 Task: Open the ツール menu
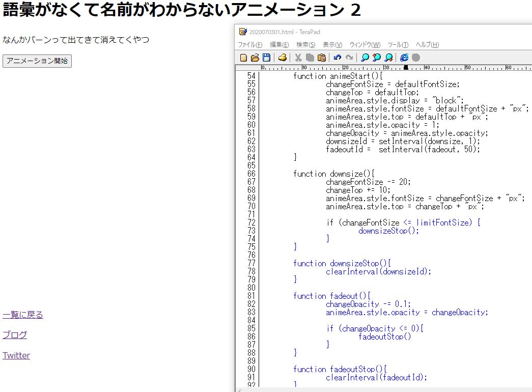tap(399, 45)
